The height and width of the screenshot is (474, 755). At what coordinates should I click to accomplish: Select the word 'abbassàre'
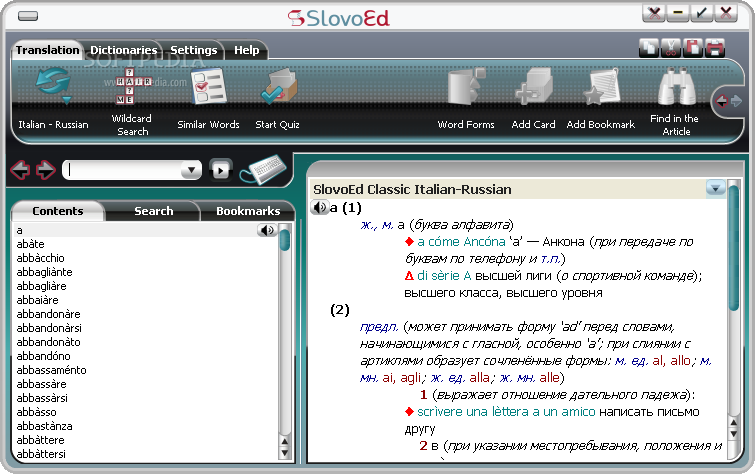[x=41, y=384]
